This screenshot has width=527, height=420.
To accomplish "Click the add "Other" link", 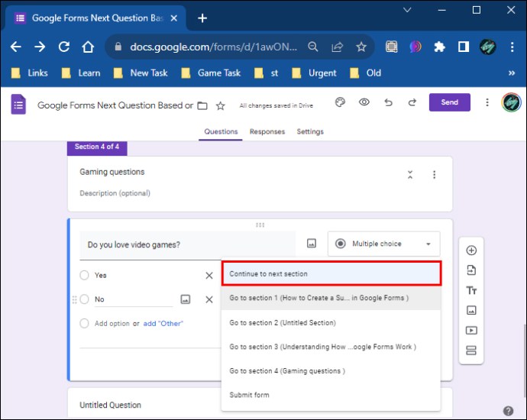I will (163, 324).
